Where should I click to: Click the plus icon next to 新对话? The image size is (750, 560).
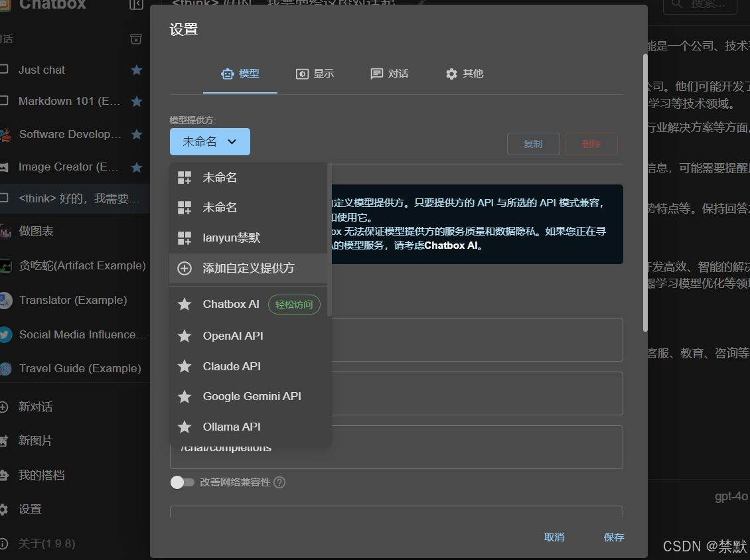click(3, 407)
